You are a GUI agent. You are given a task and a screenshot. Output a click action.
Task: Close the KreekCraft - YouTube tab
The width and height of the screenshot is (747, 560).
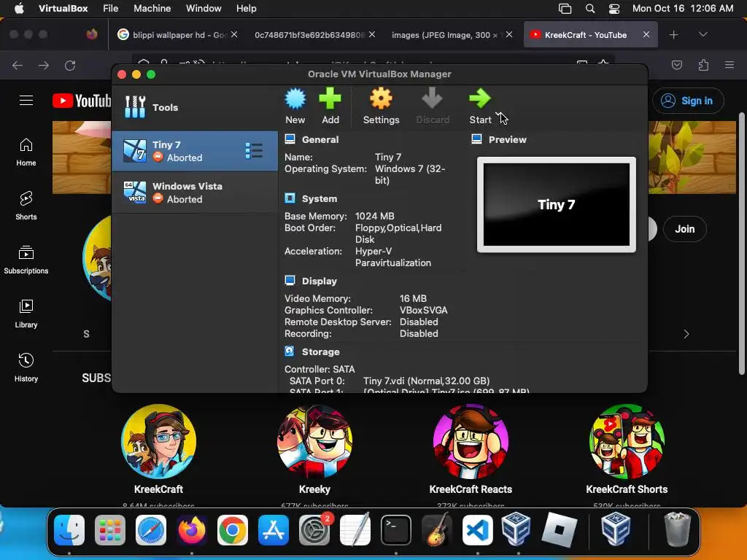click(646, 34)
